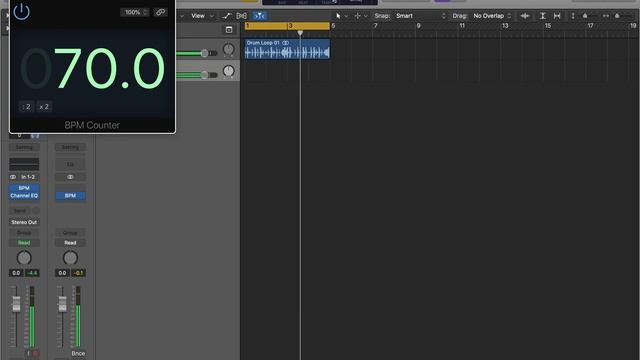
Task: Toggle the highlighted Catch Playhead button
Action: point(259,16)
